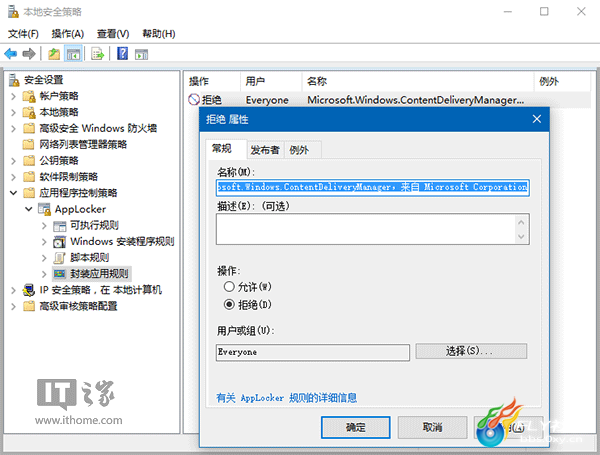This screenshot has height=455, width=600.
Task: Click the 确定 button
Action: pos(355,427)
